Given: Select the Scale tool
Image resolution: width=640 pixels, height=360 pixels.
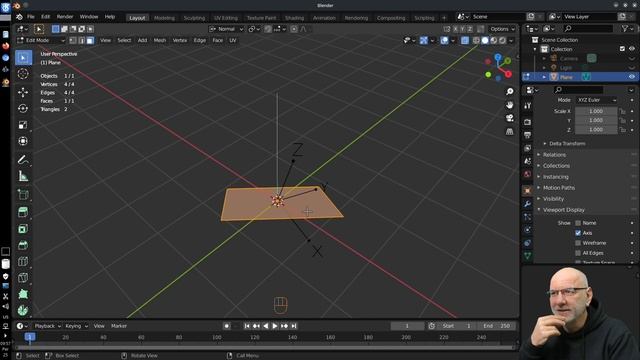Looking at the screenshot, I should click(23, 125).
